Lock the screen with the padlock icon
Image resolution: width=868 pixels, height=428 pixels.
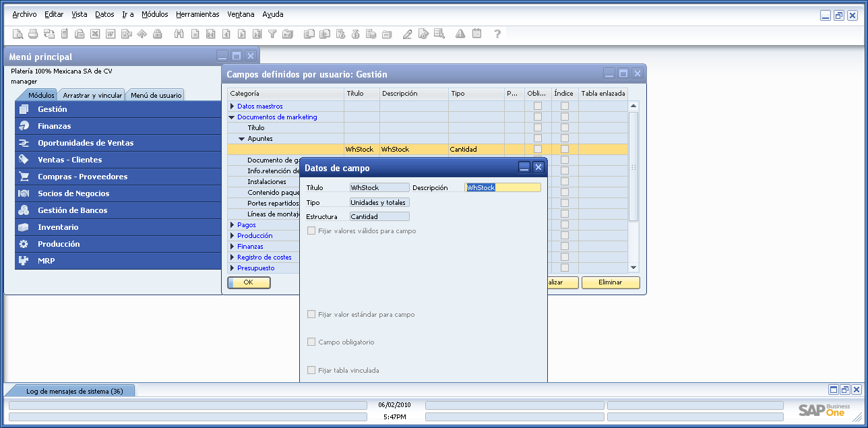pos(158,34)
